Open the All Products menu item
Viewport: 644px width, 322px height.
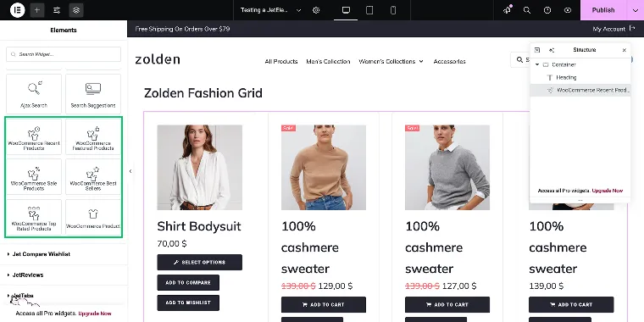point(281,62)
